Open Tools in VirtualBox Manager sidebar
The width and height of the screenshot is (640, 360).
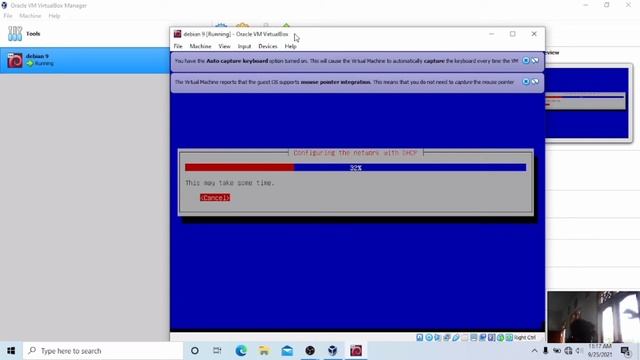pos(84,34)
